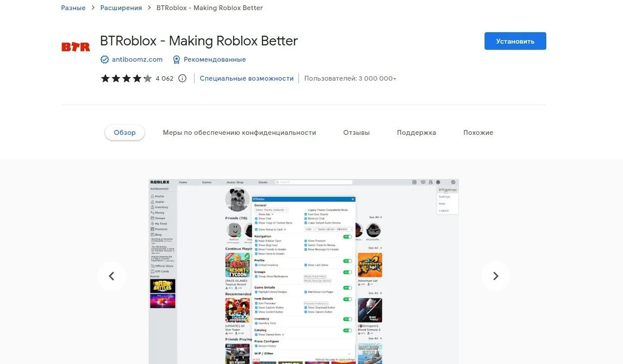623x364 pixels.
Task: Click the verified badge beside antiboomz.com
Action: point(104,59)
